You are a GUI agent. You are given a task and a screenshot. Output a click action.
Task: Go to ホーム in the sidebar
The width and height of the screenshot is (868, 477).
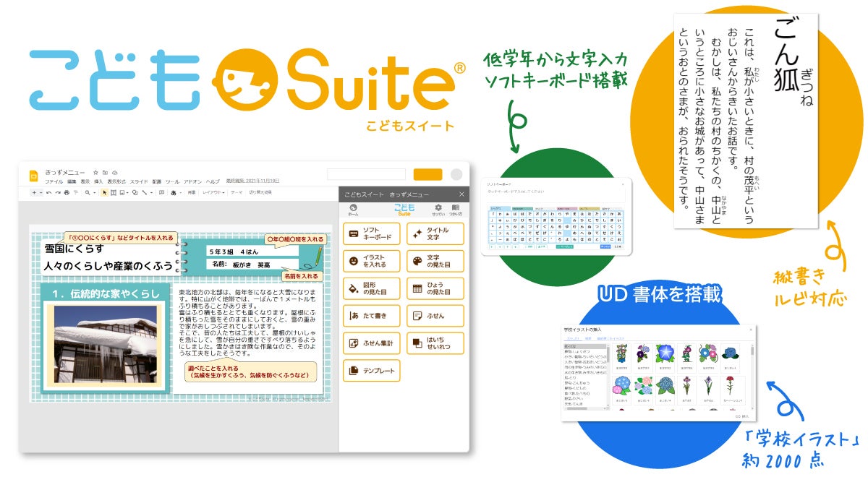coord(352,210)
